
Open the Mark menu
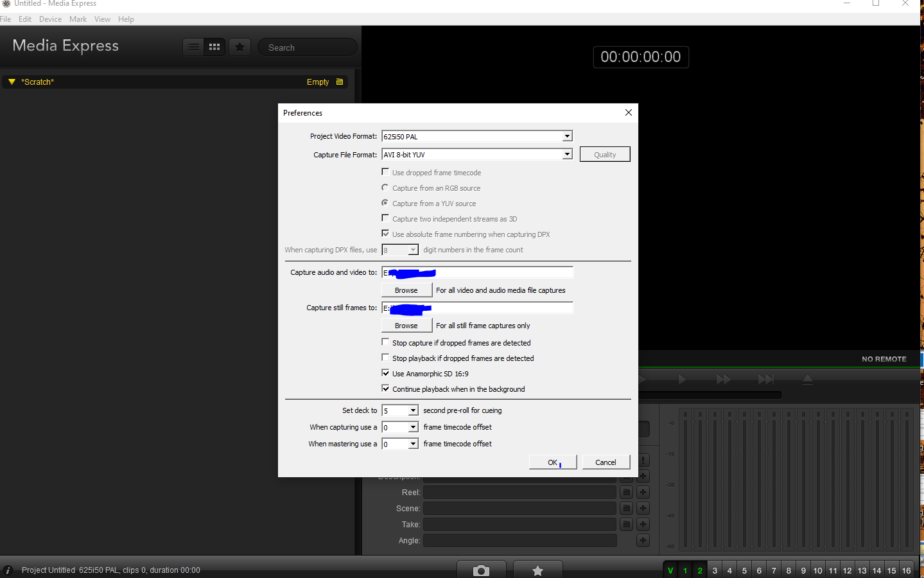point(78,19)
